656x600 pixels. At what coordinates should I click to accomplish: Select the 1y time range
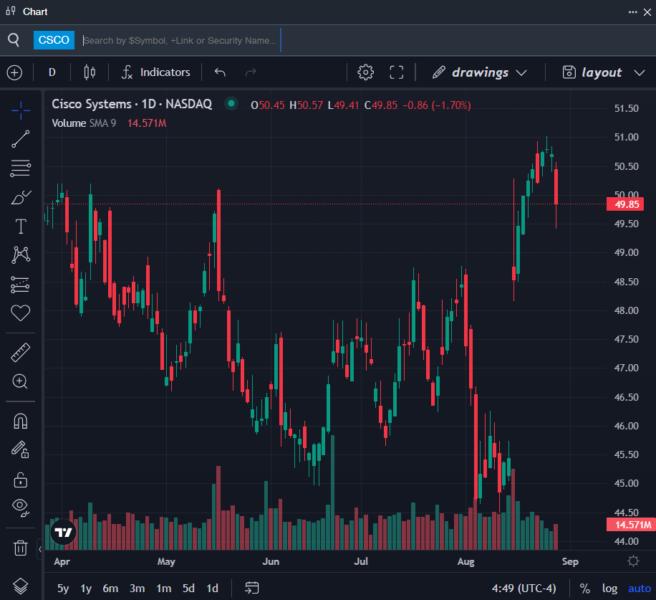point(86,588)
